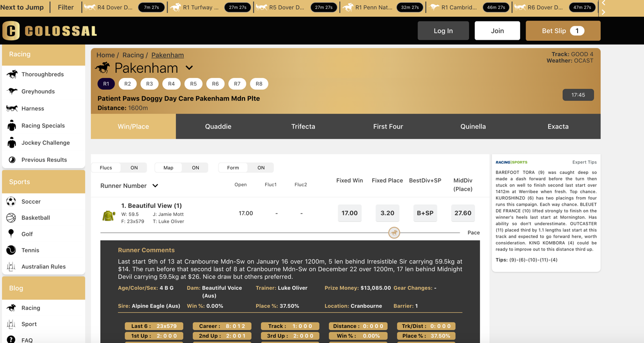
Task: Open the Next to Jump Filter
Action: (66, 7)
